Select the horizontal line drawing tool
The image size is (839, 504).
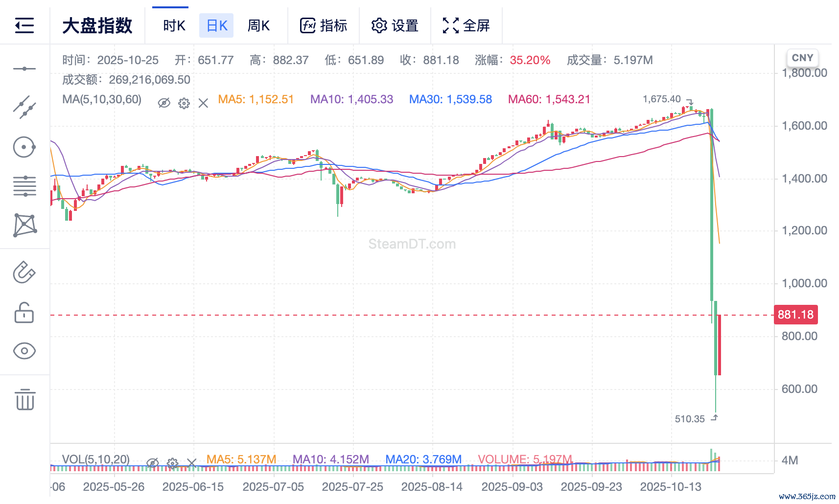(x=24, y=69)
